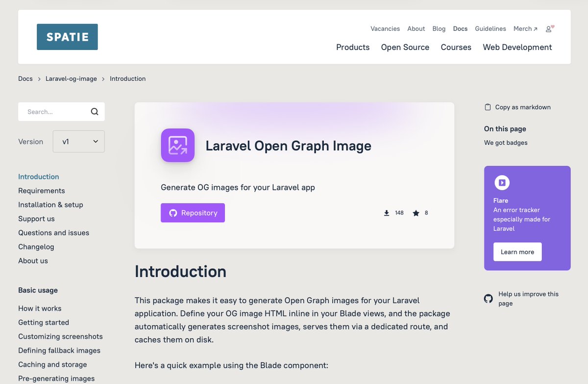
Task: Click the Flare title in promo card
Action: [x=501, y=201]
